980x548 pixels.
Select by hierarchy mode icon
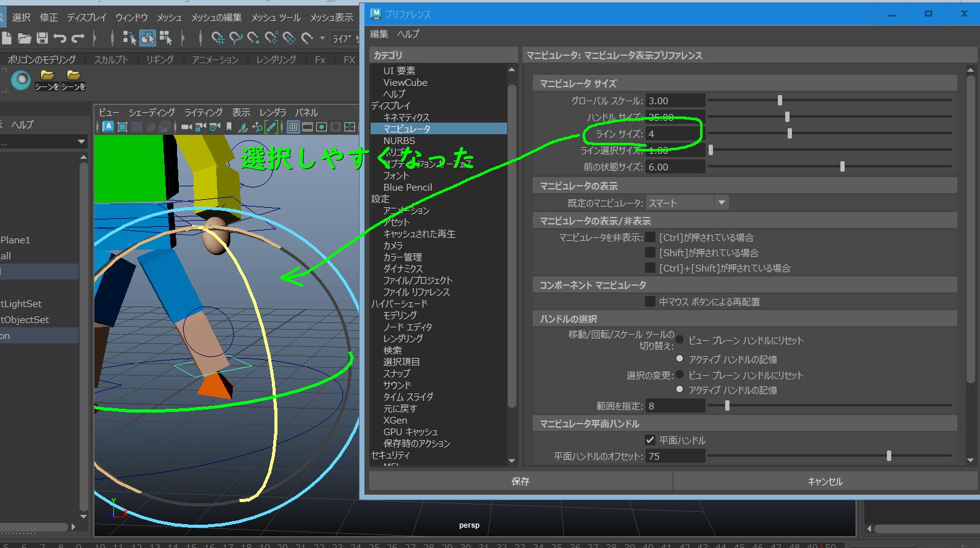pyautogui.click(x=129, y=38)
